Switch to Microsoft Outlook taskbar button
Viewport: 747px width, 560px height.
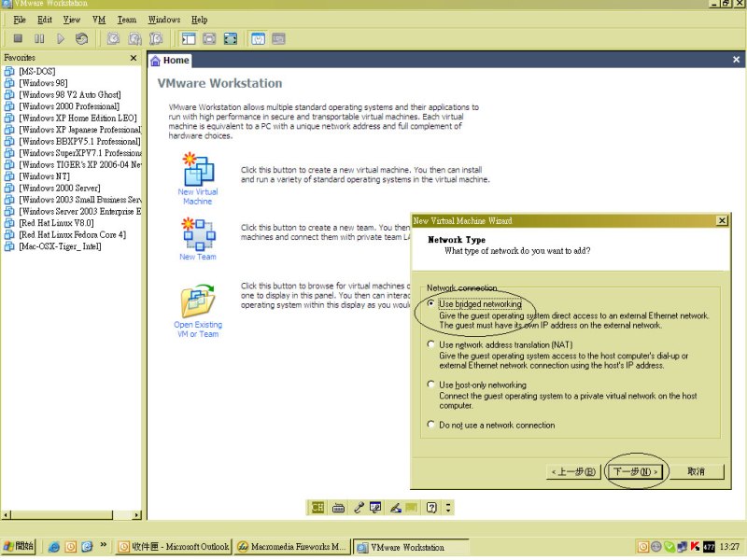click(x=174, y=547)
